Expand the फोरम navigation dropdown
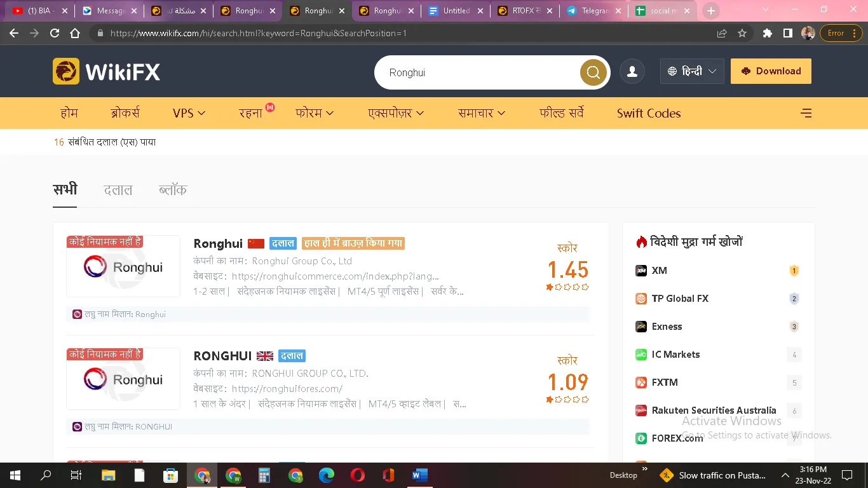The height and width of the screenshot is (488, 868). click(315, 113)
